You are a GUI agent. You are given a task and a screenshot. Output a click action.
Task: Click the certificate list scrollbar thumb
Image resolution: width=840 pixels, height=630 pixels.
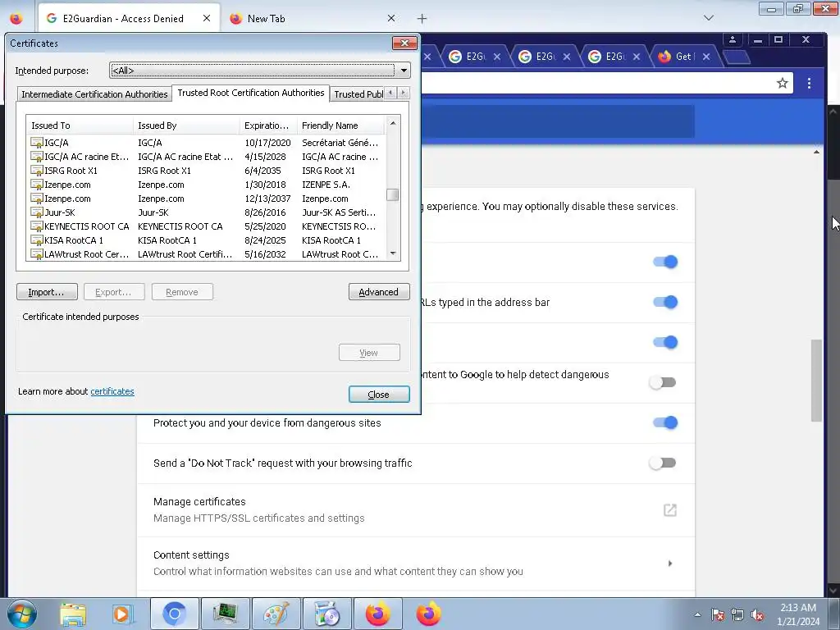pos(393,194)
